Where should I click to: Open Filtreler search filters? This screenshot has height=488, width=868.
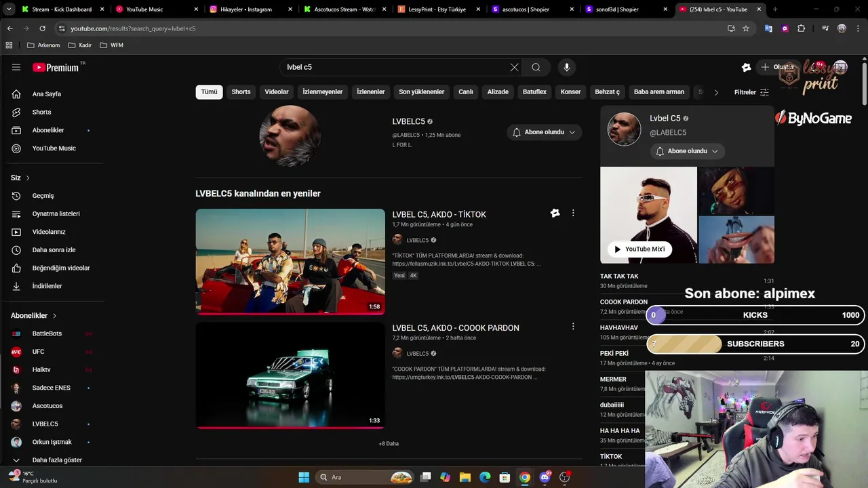[751, 92]
